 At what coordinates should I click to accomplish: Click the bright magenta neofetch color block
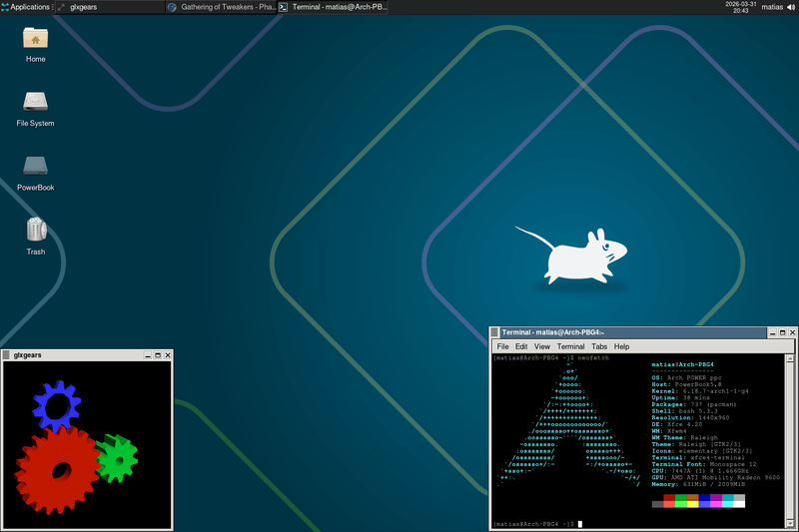pos(716,504)
